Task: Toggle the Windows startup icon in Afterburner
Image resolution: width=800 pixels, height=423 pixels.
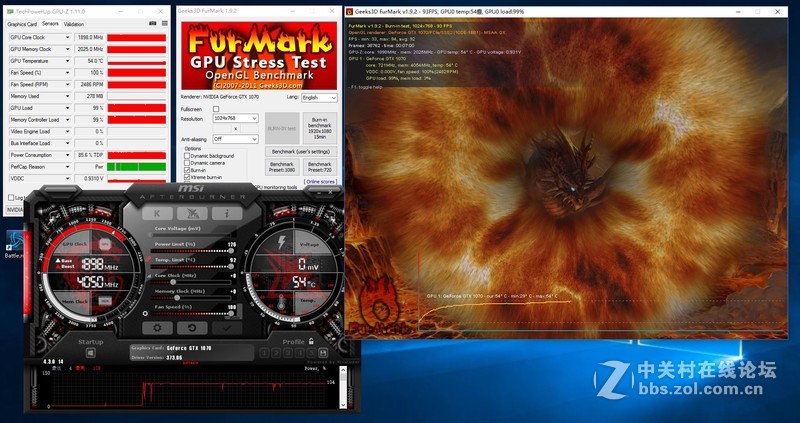Action: [90, 353]
